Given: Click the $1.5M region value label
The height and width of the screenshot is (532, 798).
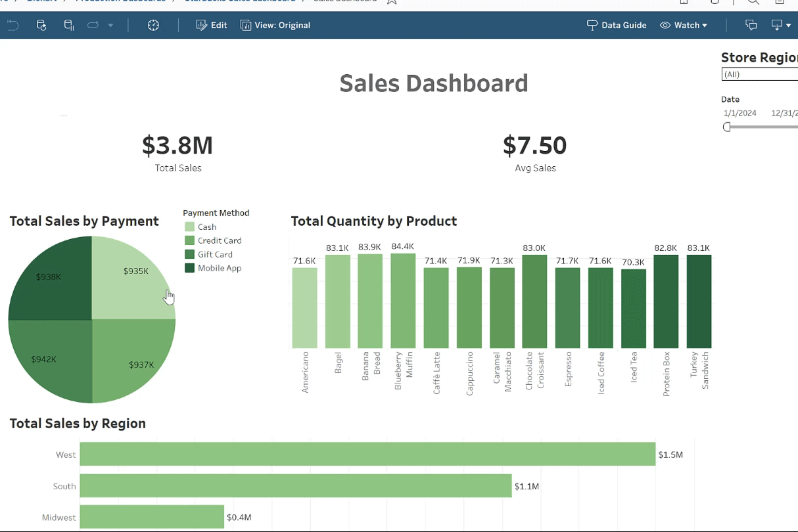Looking at the screenshot, I should pyautogui.click(x=670, y=454).
